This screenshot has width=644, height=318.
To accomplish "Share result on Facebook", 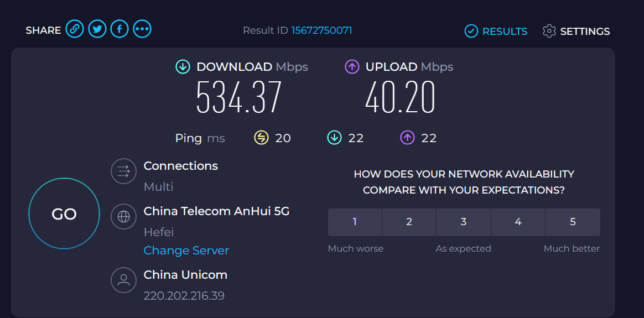I will [x=120, y=29].
